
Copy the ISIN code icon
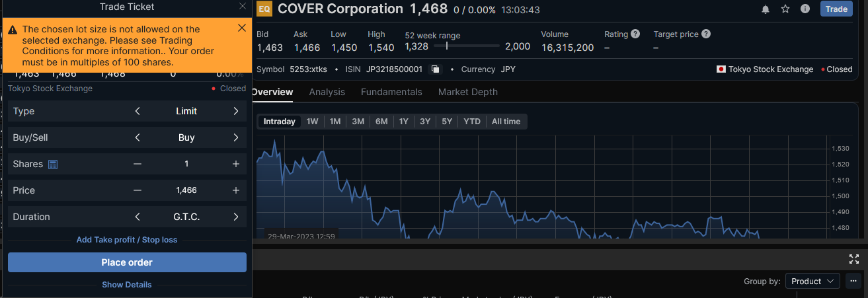click(x=435, y=69)
